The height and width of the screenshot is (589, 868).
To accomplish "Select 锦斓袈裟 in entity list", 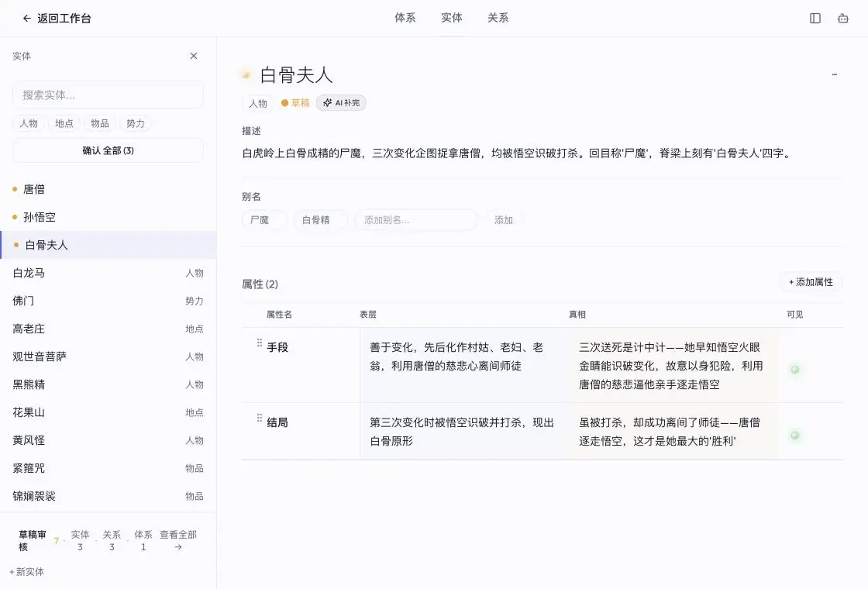I will [108, 496].
